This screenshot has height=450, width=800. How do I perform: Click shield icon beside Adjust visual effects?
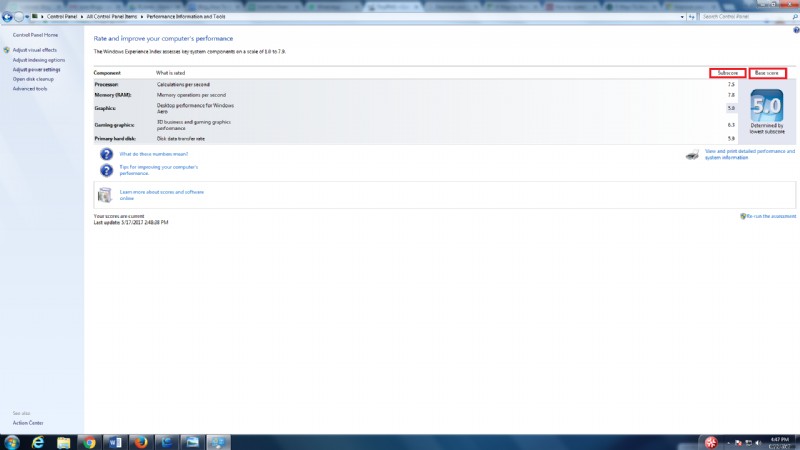tap(7, 50)
